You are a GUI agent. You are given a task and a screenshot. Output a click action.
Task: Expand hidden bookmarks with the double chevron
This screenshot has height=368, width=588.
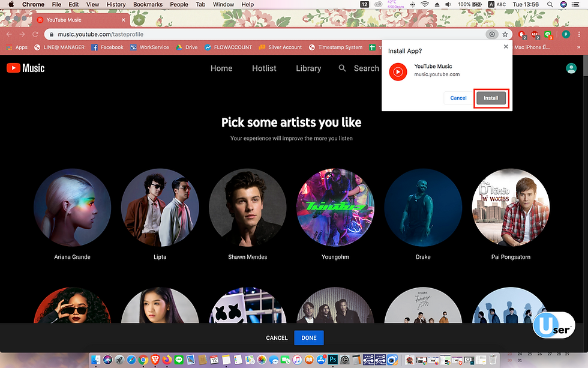coord(578,47)
